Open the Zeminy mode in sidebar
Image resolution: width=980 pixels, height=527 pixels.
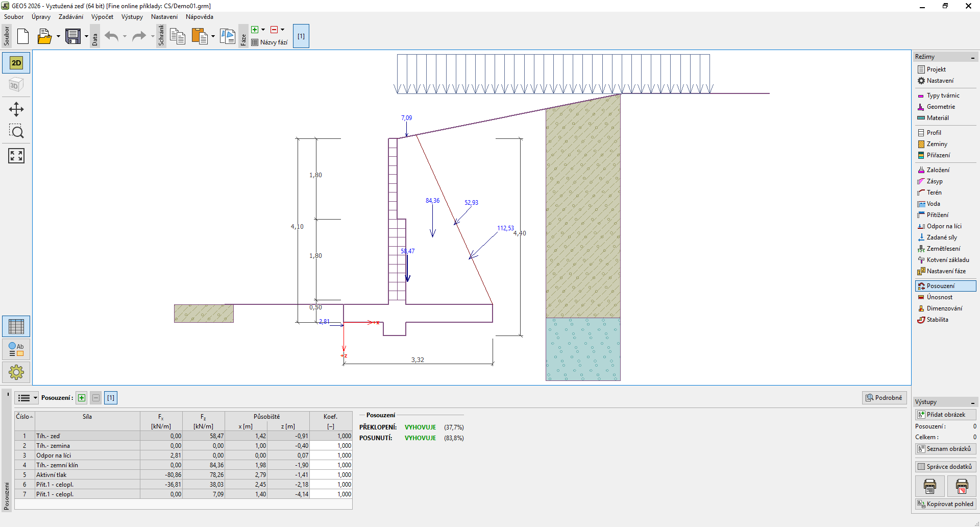(937, 144)
